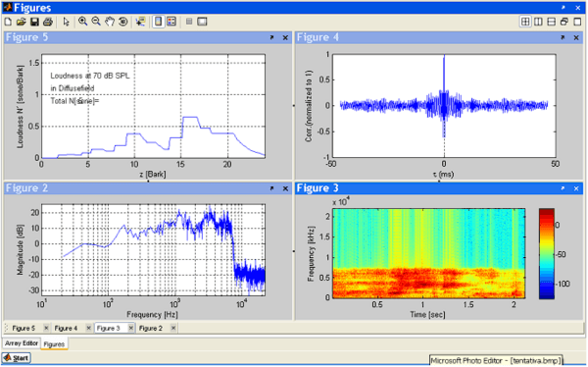The width and height of the screenshot is (588, 367).
Task: Close the Figure 4 panel
Action: click(x=576, y=37)
